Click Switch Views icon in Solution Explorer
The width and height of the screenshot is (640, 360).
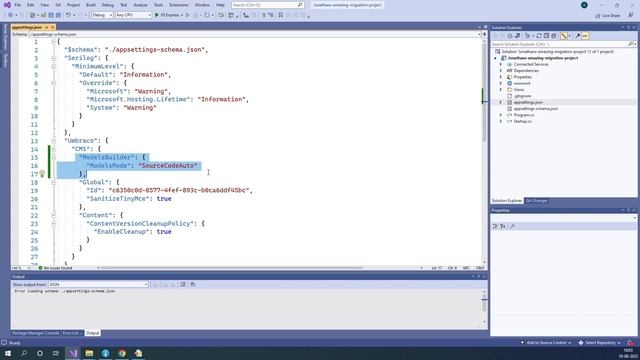click(517, 36)
